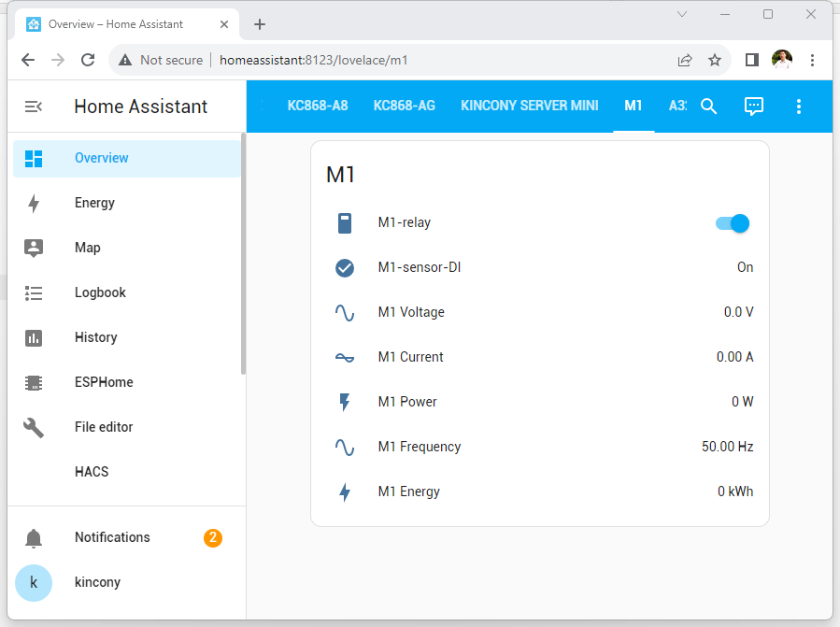Open the dashboard three-dot overflow menu
Viewport: 840px width, 627px height.
(799, 107)
